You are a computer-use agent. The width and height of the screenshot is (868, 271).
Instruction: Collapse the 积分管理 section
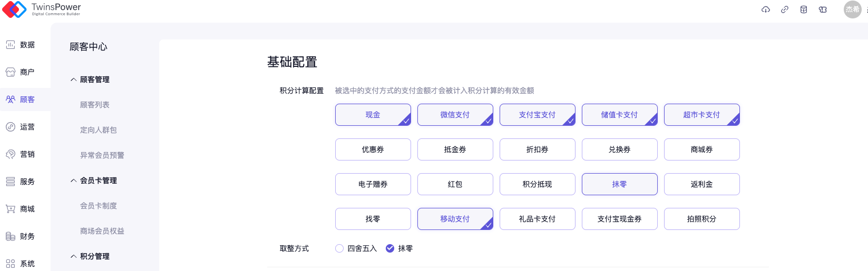pyautogui.click(x=74, y=256)
